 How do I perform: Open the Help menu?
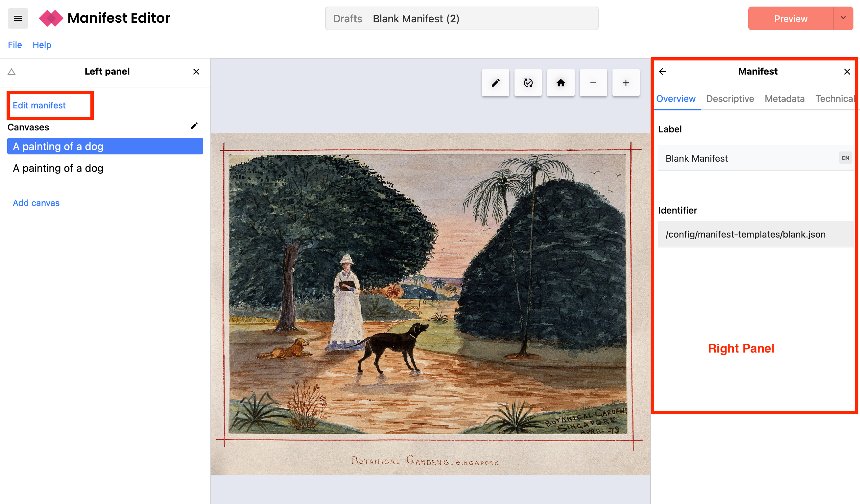[42, 45]
